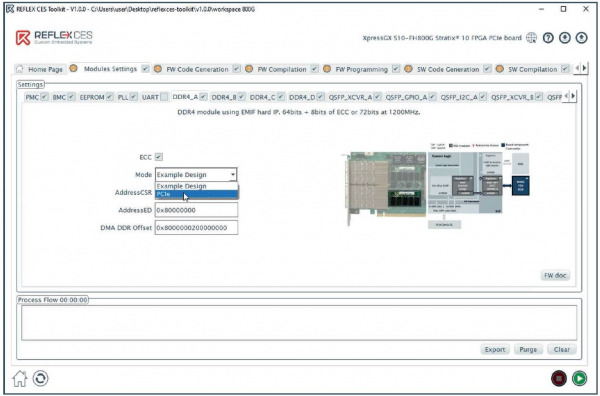Screen dimensions: 600x396
Task: Click the right arrow to show more module tabs
Action: [573, 96]
